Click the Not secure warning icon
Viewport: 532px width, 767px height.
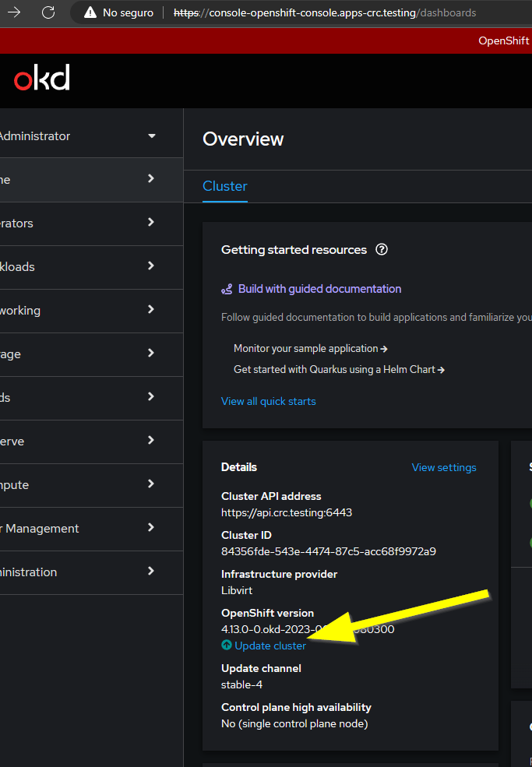point(90,12)
